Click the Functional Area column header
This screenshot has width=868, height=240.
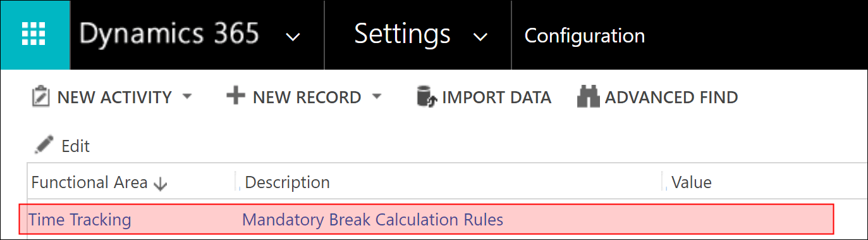click(x=89, y=183)
